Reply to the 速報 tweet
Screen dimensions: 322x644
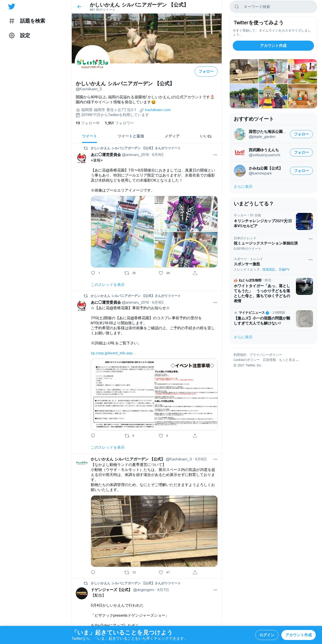(93, 273)
